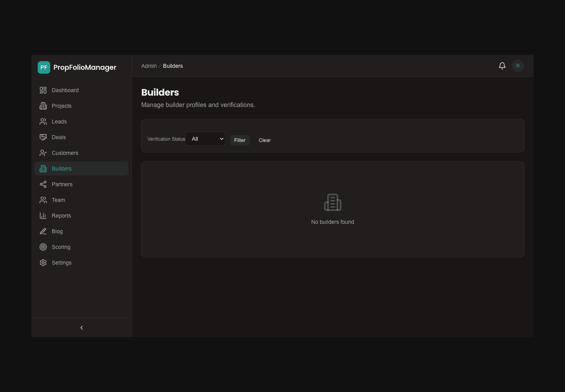Click the Scoring target icon
Viewport: 565px width, 392px height.
click(43, 247)
